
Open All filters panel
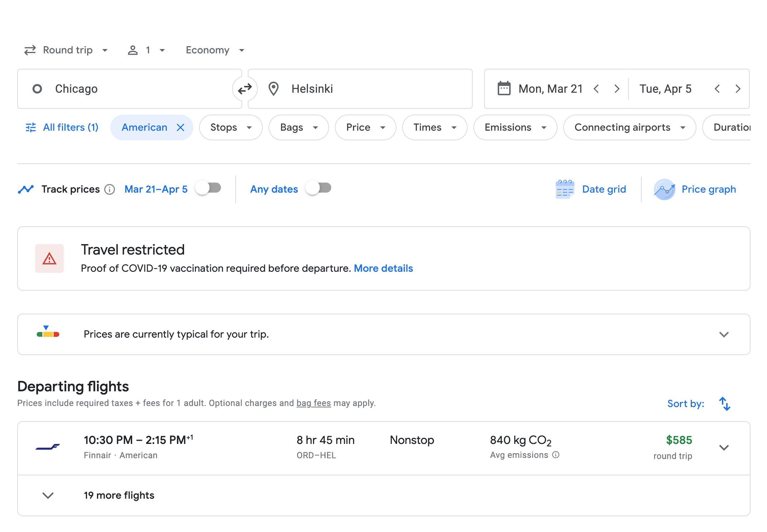coord(62,127)
